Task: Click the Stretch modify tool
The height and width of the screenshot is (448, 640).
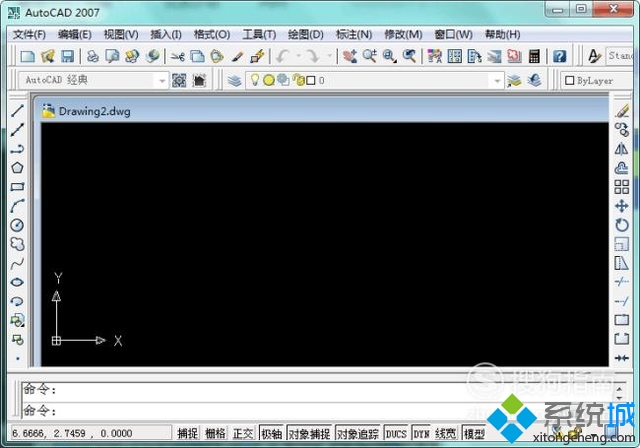Action: tap(622, 263)
